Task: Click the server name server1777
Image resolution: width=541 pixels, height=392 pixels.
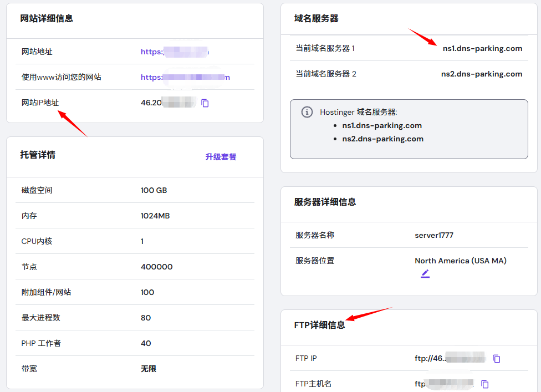Action: (x=434, y=235)
